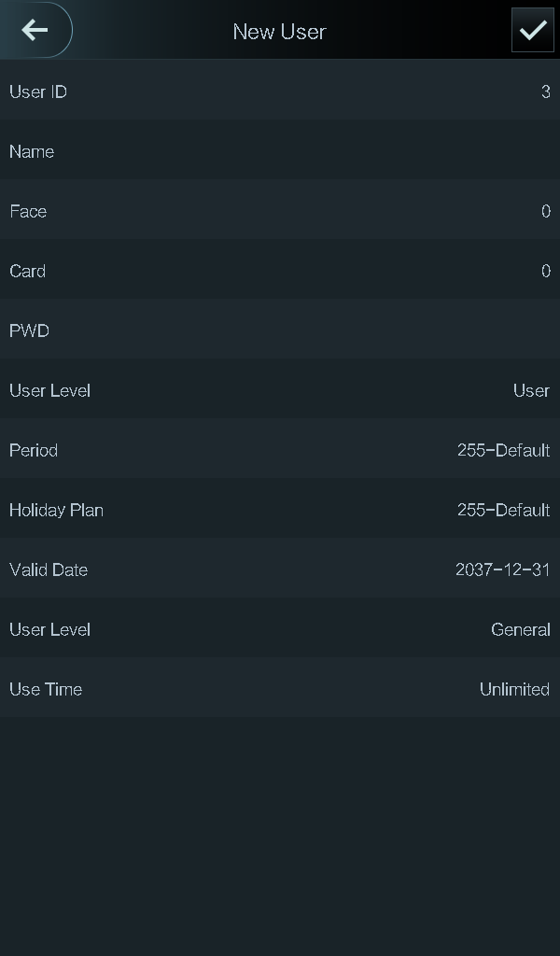Select the Use Time label

pos(46,689)
